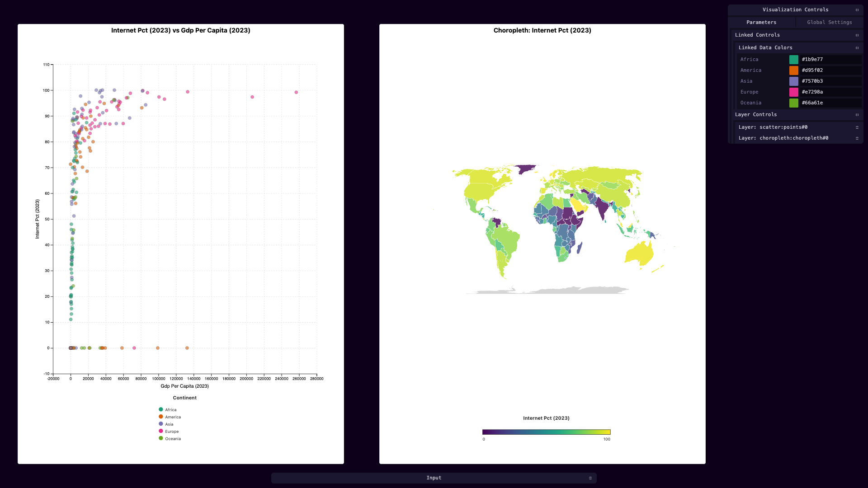This screenshot has width=868, height=488.
Task: Select the Europe point near 205000 GDP
Action: coord(252,97)
